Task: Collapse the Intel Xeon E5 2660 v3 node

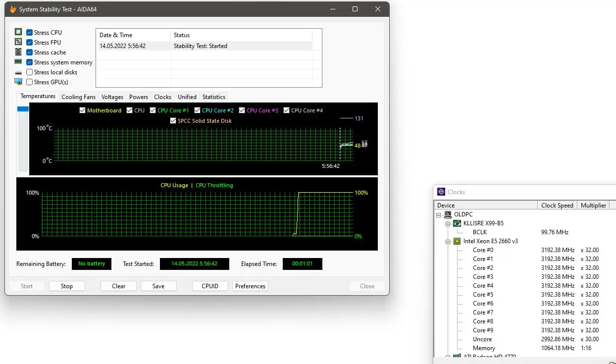Action: (x=448, y=241)
